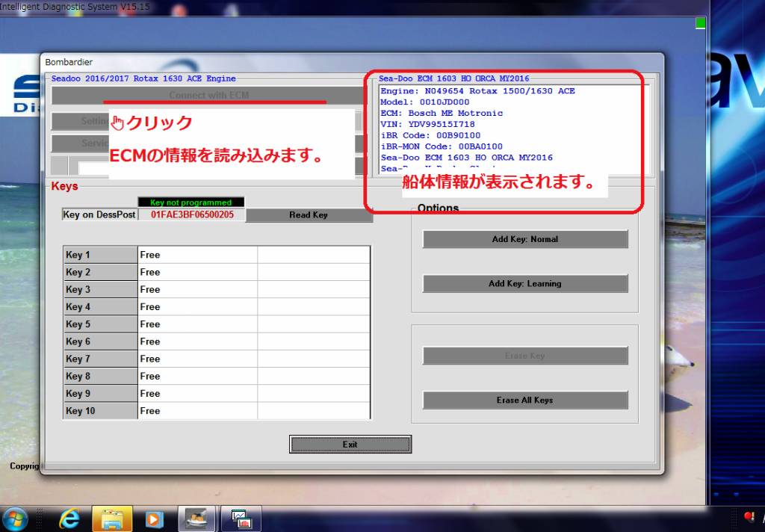The height and width of the screenshot is (532, 765).
Task: Select the Key 4 row label
Action: point(101,307)
